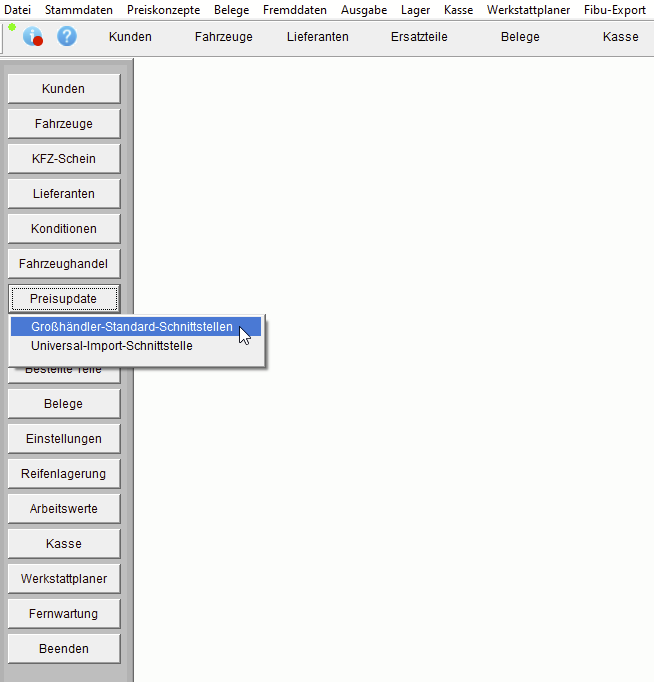Open the Lager menu
This screenshot has width=654, height=682.
click(415, 10)
